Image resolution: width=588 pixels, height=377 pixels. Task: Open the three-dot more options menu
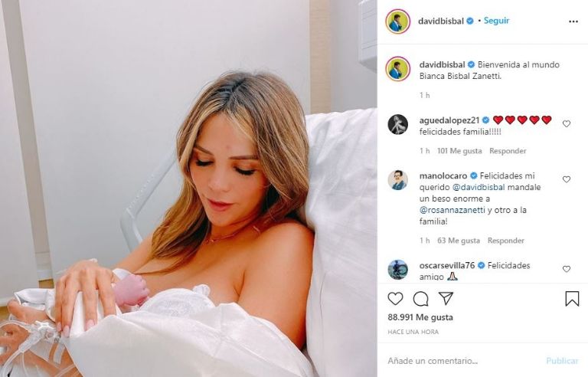point(573,21)
